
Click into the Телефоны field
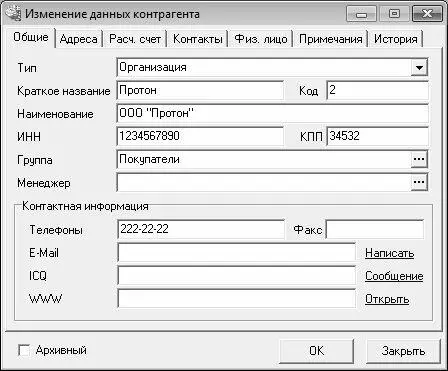click(201, 229)
